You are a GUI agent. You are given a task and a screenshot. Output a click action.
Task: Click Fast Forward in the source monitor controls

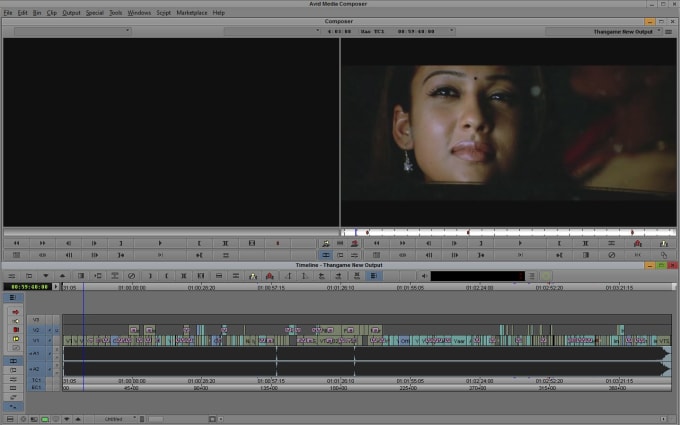pos(42,243)
